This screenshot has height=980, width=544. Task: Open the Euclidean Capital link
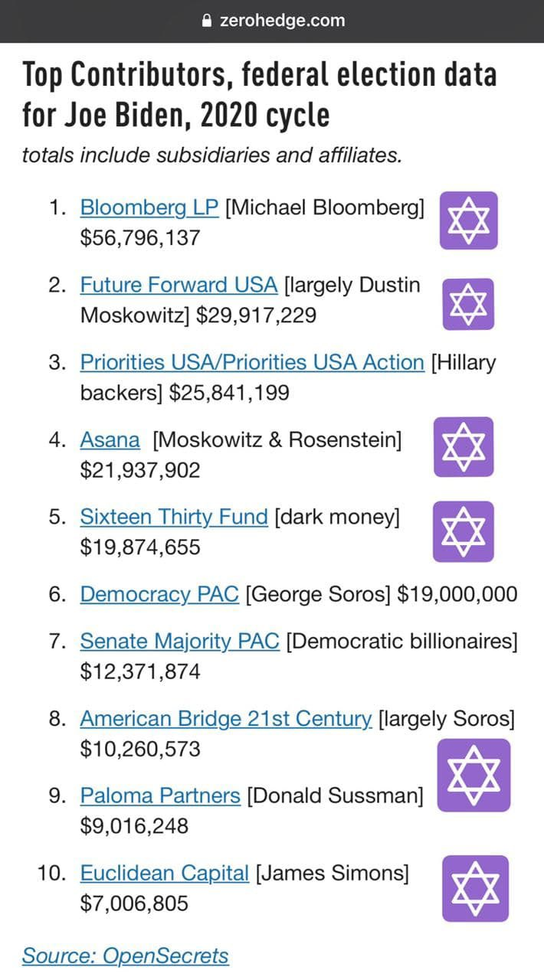(165, 873)
